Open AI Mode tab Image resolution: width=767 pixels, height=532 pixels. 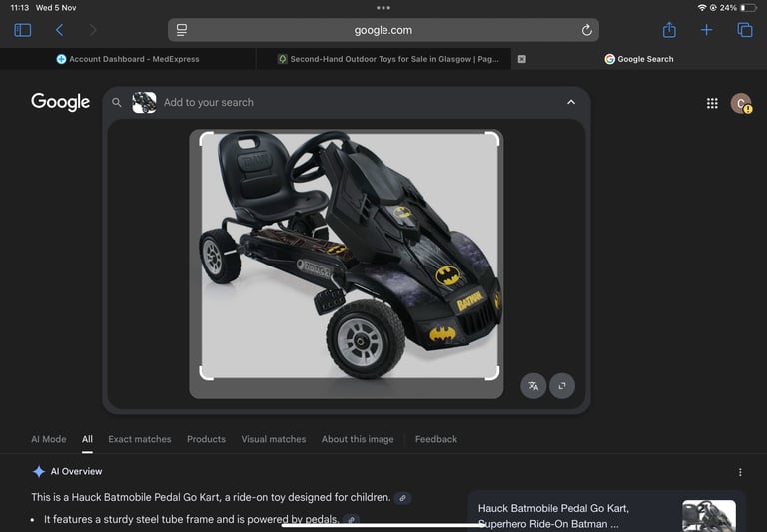pos(48,439)
